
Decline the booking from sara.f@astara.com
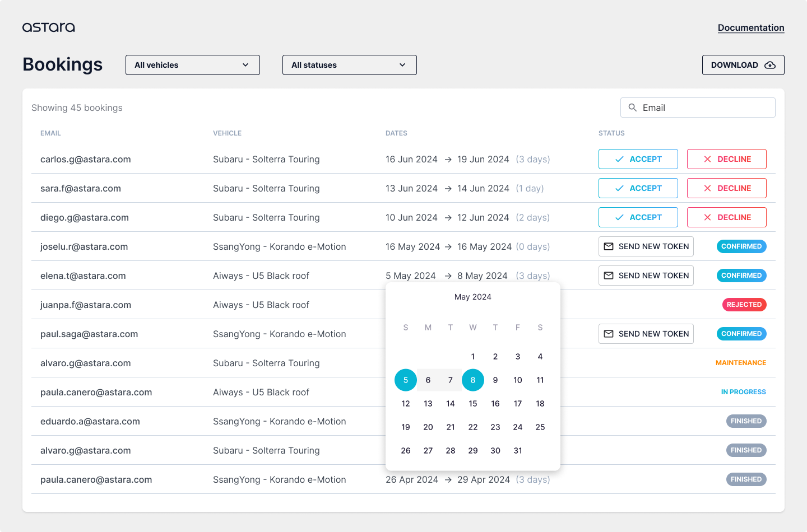point(727,188)
